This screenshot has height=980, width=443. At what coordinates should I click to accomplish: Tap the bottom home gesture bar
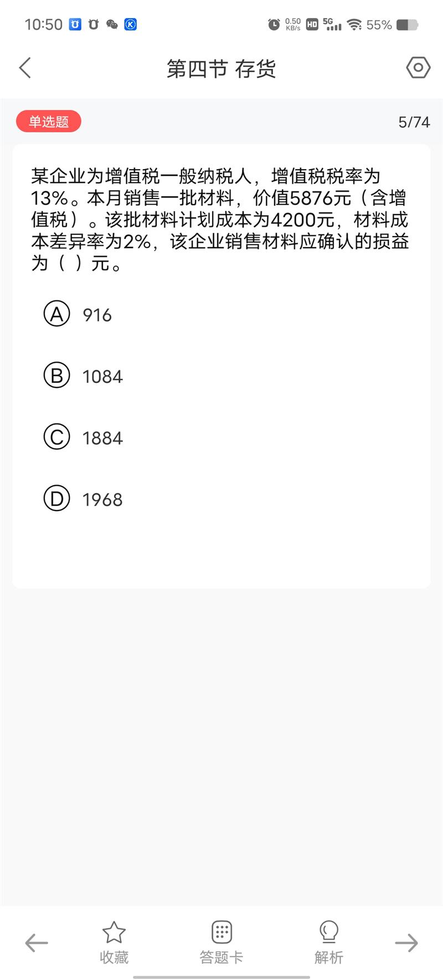221,977
